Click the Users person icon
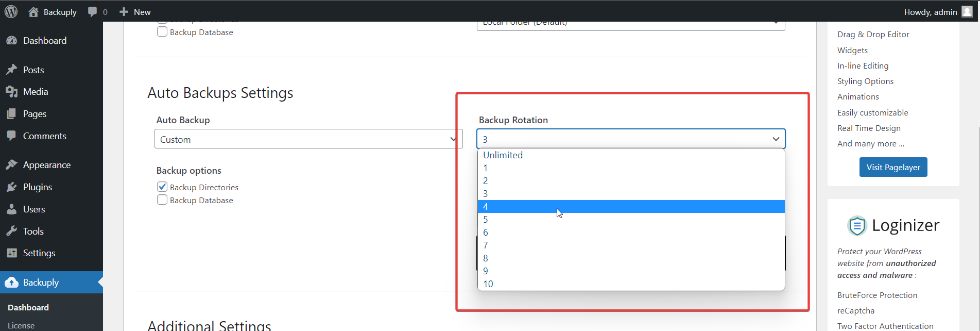This screenshot has height=331, width=980. point(12,209)
